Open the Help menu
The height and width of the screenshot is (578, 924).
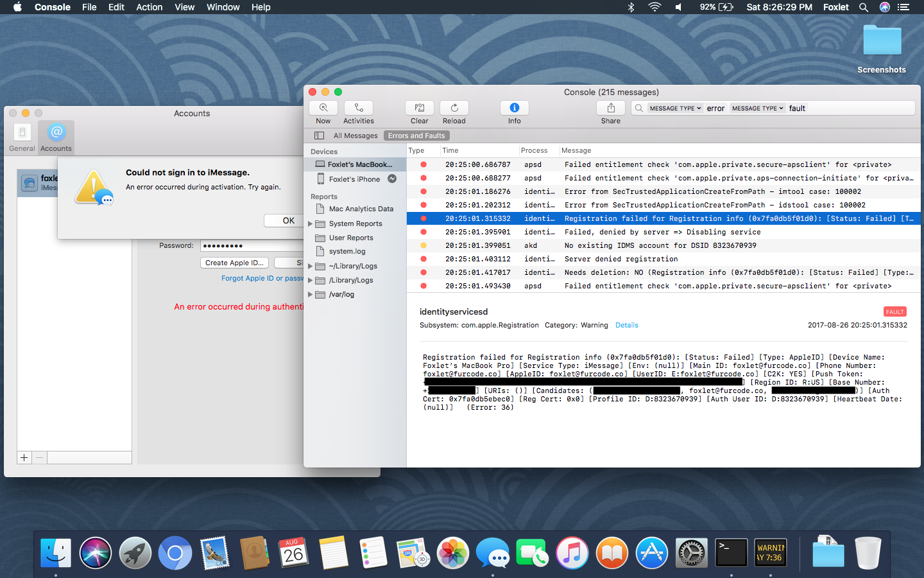click(x=261, y=7)
